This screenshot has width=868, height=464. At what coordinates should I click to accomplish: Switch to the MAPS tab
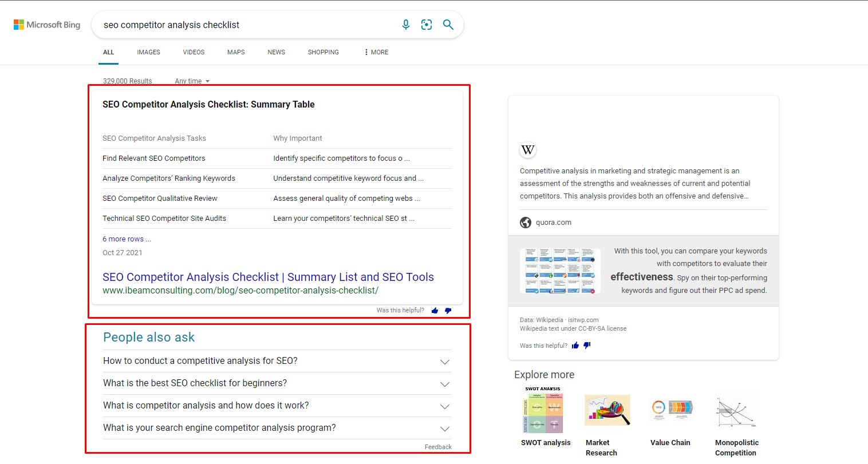pyautogui.click(x=236, y=52)
